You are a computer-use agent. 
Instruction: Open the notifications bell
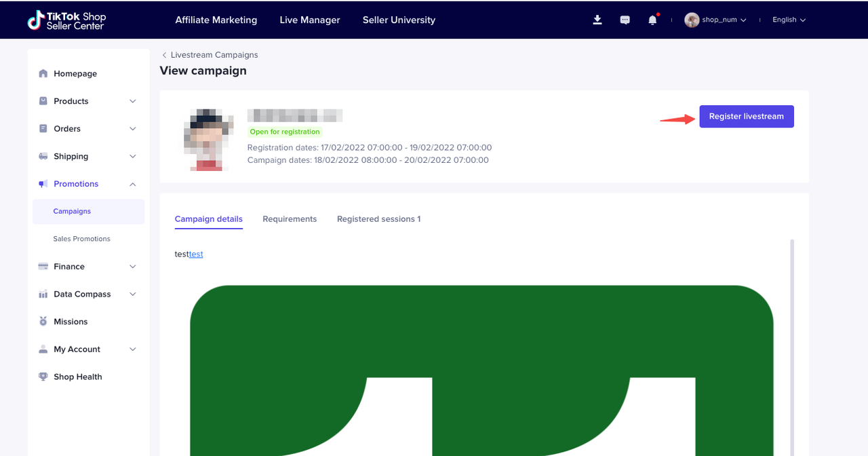point(652,20)
